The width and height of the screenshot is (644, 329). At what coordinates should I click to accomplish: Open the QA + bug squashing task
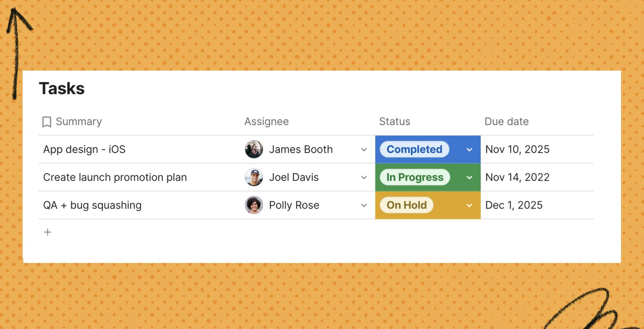[x=92, y=205]
